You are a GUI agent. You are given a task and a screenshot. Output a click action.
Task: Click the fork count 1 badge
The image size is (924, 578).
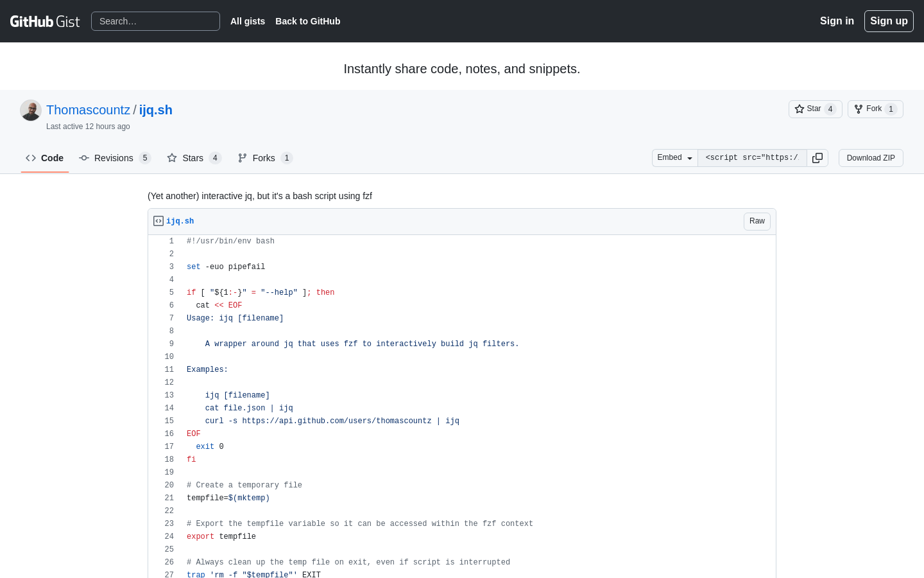891,109
